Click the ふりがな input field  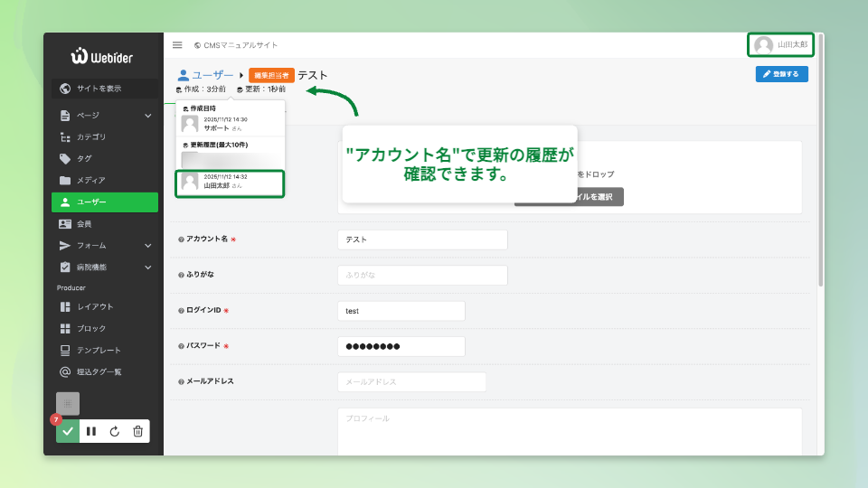[422, 275]
